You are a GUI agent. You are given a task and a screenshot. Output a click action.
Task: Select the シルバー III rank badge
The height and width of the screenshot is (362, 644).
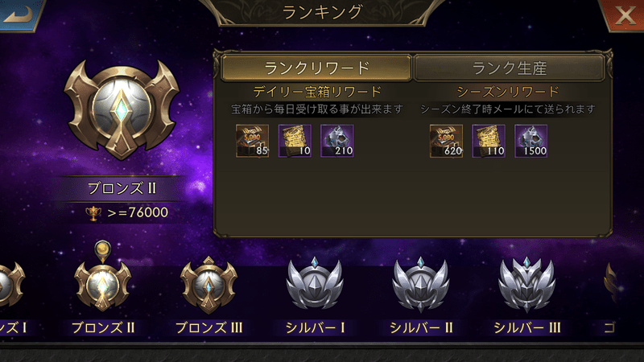526,284
